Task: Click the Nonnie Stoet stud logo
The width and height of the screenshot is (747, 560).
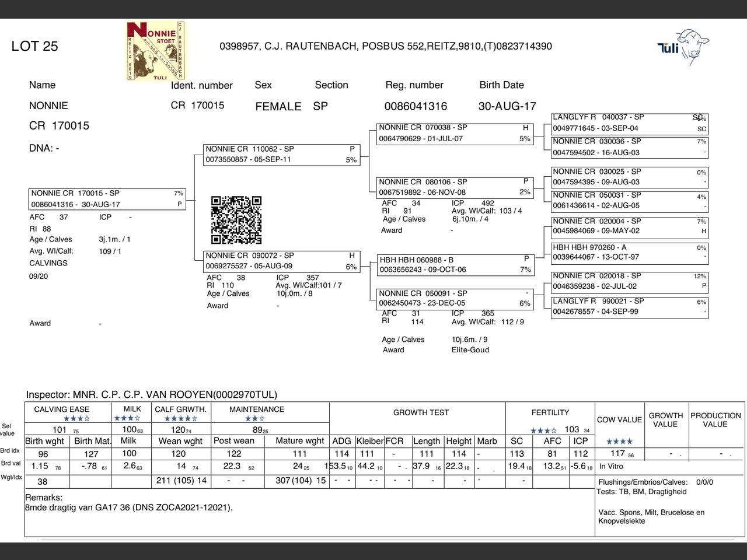Action: coord(155,51)
